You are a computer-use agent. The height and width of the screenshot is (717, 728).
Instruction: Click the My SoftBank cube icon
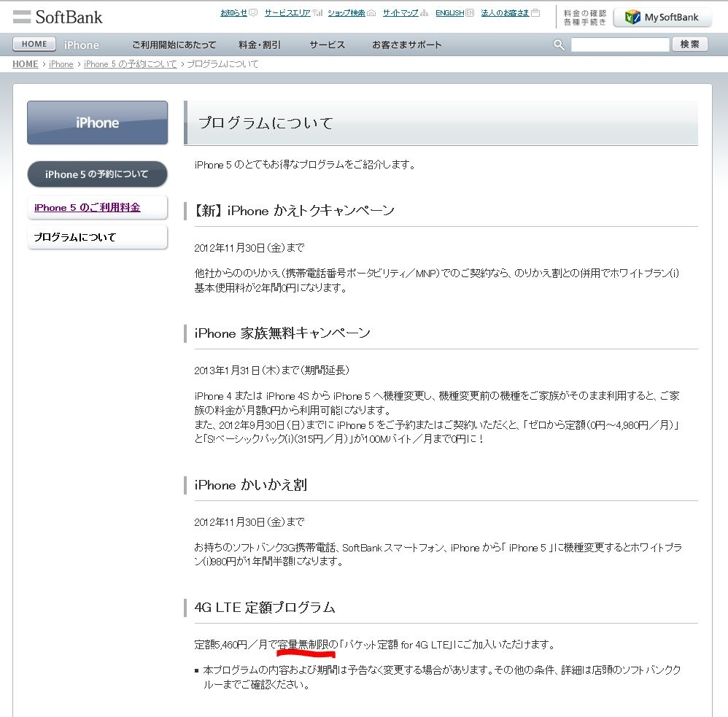pos(632,18)
